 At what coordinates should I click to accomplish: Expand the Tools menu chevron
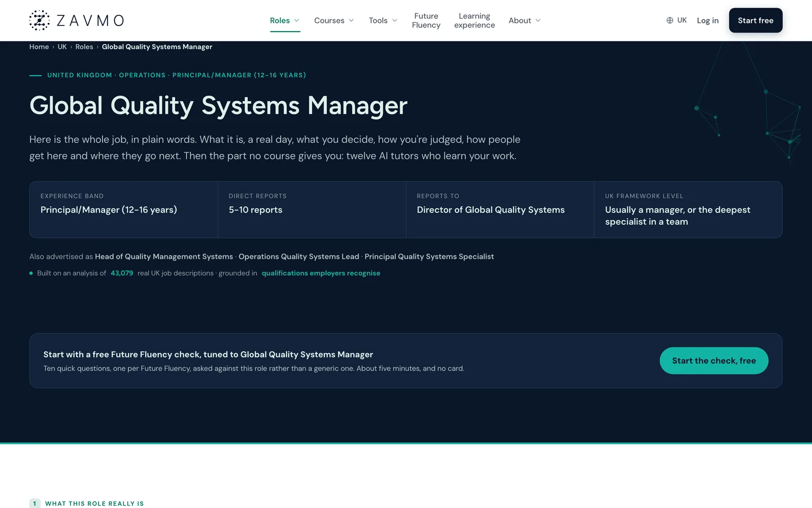pos(395,20)
